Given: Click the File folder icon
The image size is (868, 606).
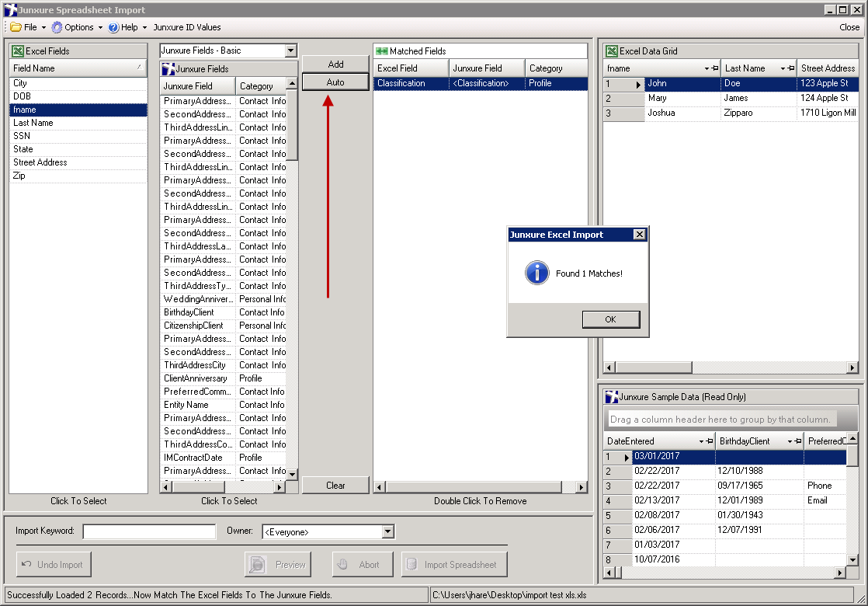Looking at the screenshot, I should click(x=16, y=27).
